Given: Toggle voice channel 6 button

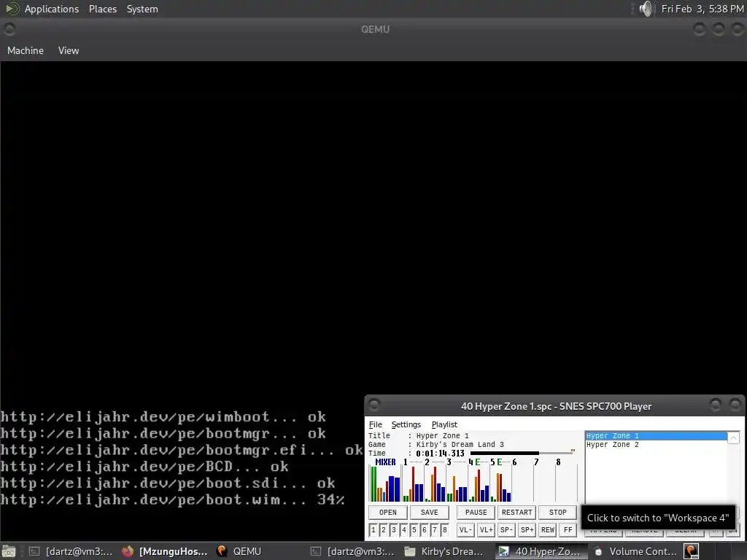Looking at the screenshot, I should (424, 529).
